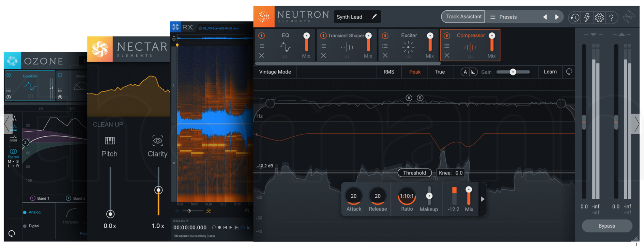This screenshot has width=644, height=246.
Task: Click the question mark help icon
Action: pyautogui.click(x=611, y=17)
